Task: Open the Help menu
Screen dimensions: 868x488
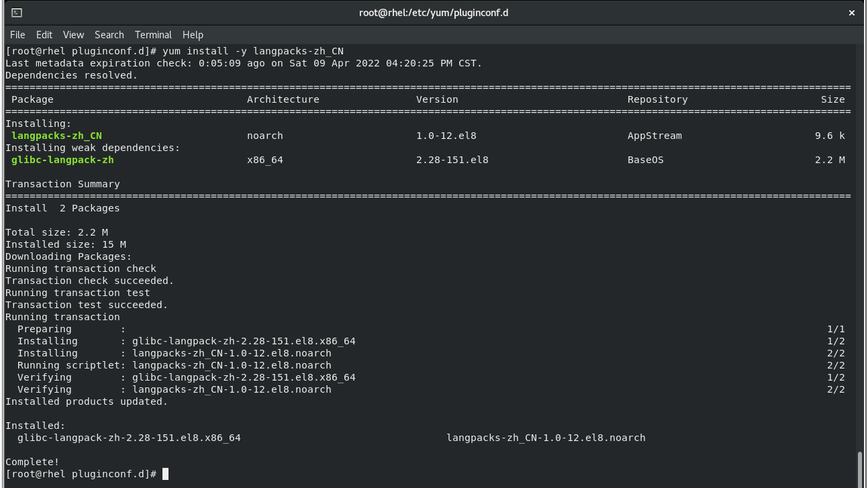Action: point(193,34)
